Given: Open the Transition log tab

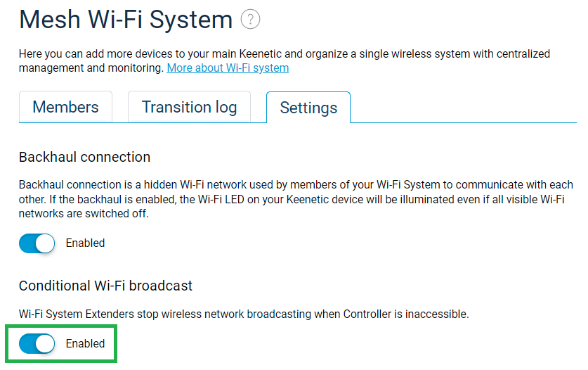Looking at the screenshot, I should tap(189, 107).
